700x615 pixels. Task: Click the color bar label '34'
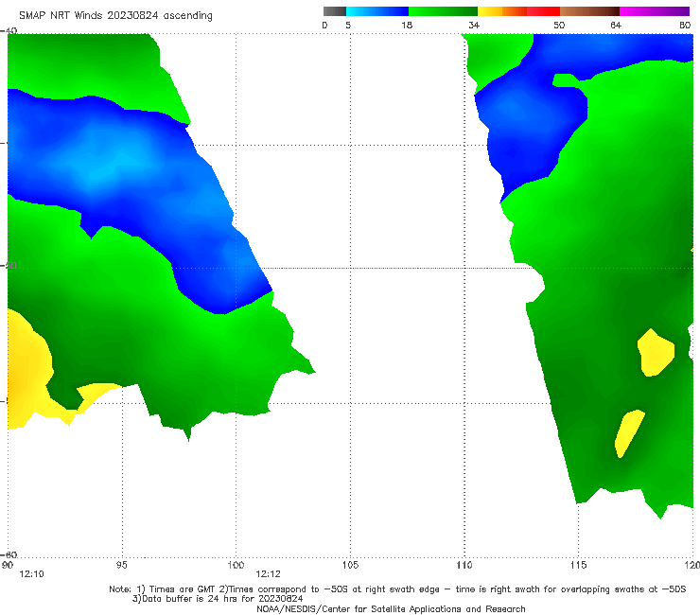474,25
